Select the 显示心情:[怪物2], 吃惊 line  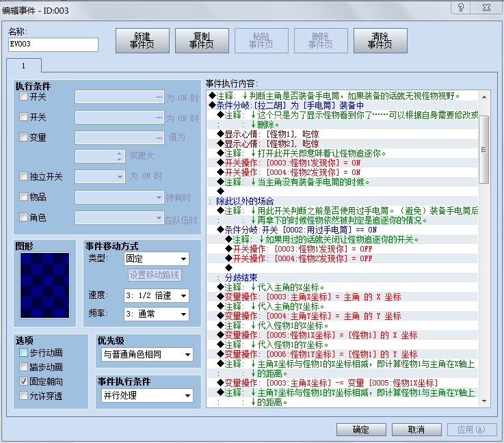click(x=343, y=144)
